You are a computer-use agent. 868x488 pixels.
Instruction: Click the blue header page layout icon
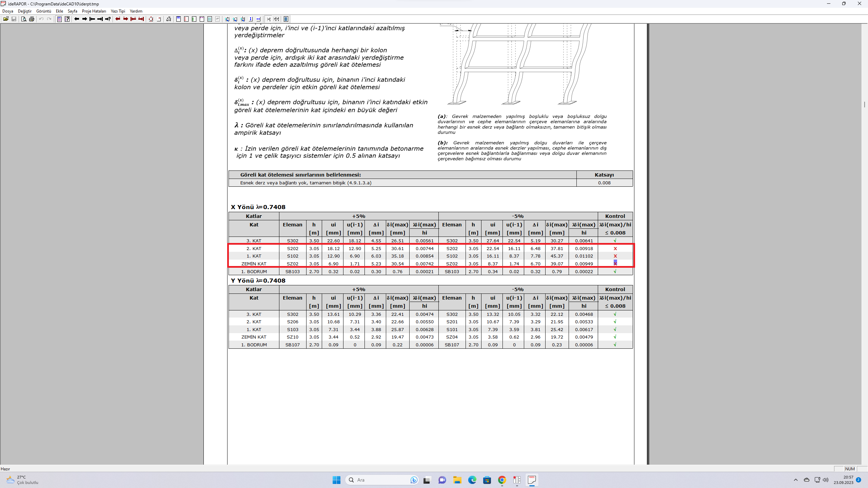[178, 19]
